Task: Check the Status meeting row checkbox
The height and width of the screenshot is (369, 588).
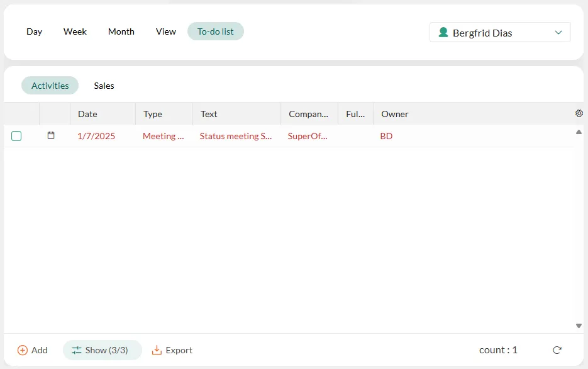Action: coord(16,136)
